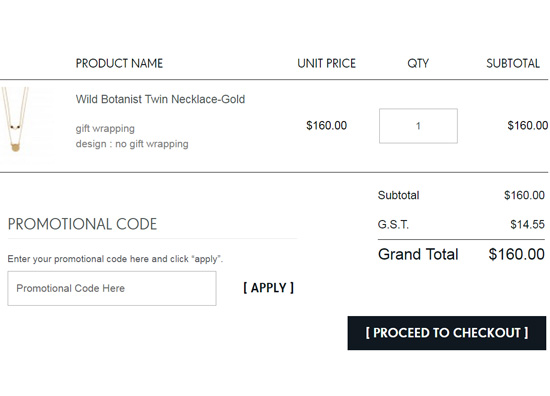Screen dimensions: 550x396
Task: Open Wild Botanist Twin Necklace-Gold product link
Action: pos(160,99)
